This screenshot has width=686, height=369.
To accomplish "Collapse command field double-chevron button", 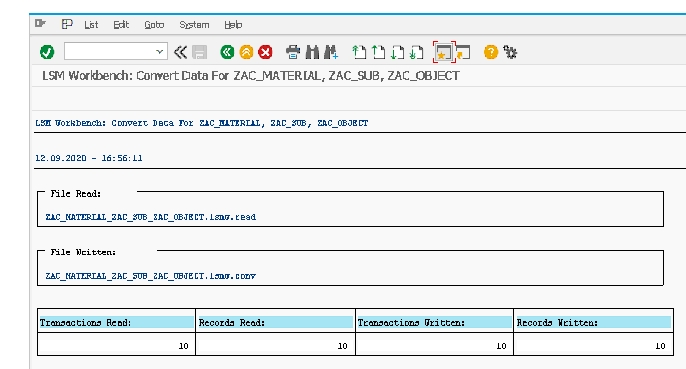I will [180, 52].
